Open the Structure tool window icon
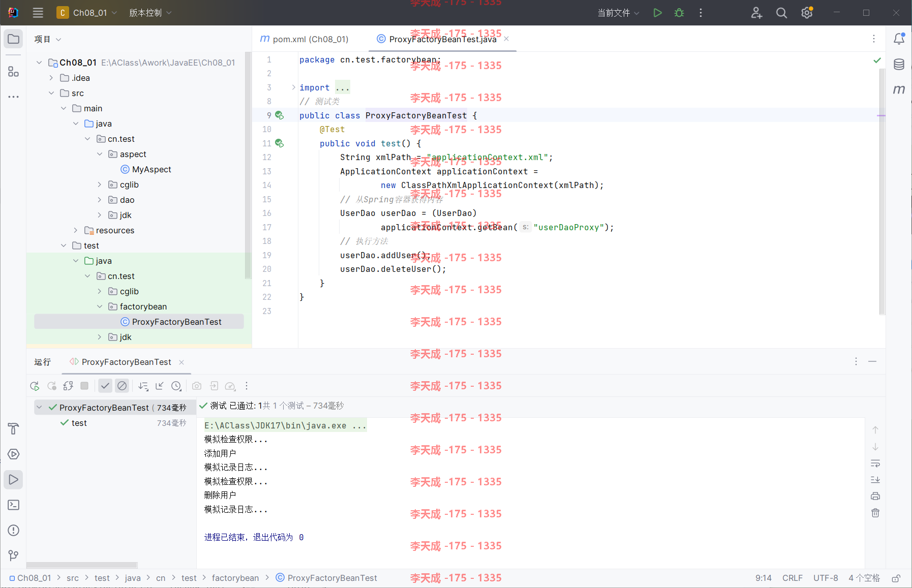Image resolution: width=912 pixels, height=588 pixels. [14, 72]
